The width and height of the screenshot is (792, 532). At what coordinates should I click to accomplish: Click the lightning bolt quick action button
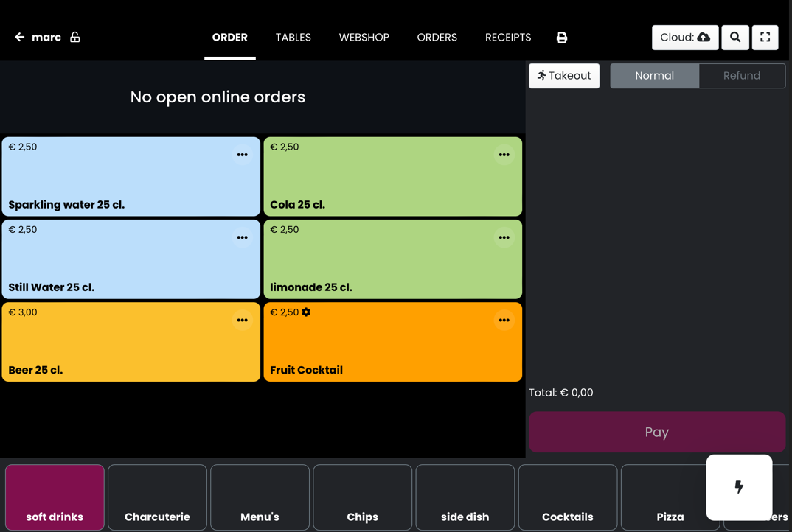[739, 487]
